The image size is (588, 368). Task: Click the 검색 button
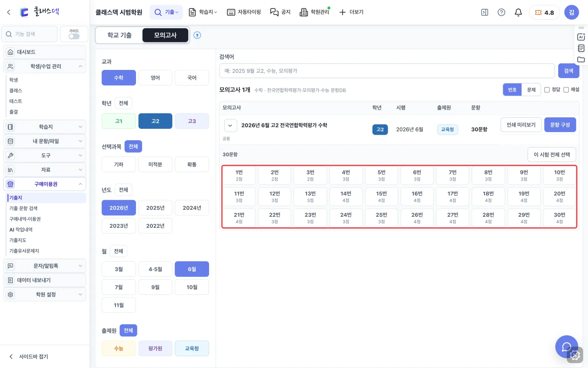[569, 71]
